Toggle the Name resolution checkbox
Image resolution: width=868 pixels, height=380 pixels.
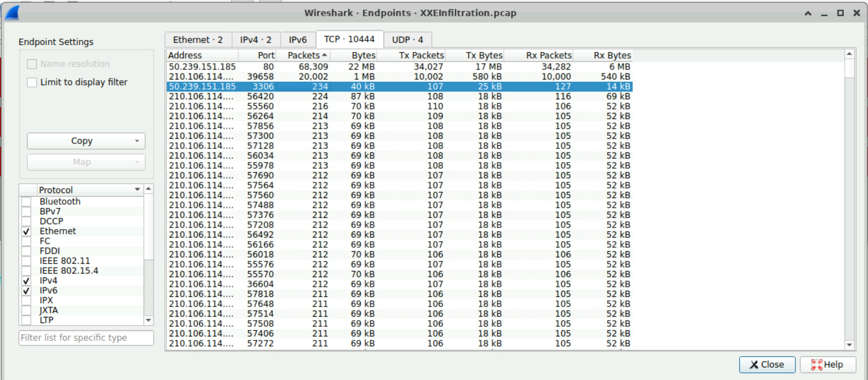[32, 64]
